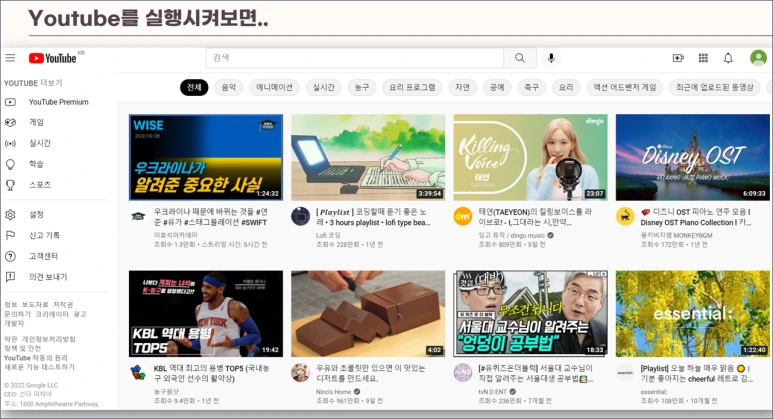Play the 우크라이나 WISE video thumbnail
Screen dimensions: 773x419
pyautogui.click(x=206, y=158)
